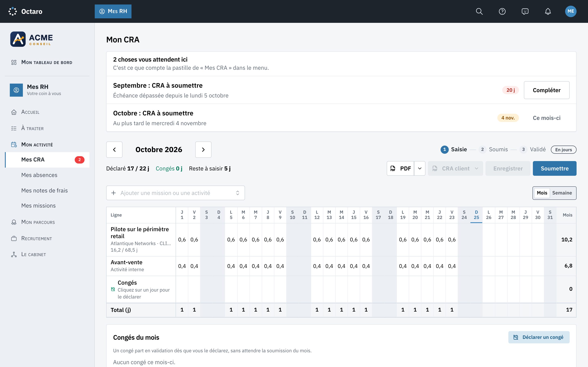The width and height of the screenshot is (588, 367).
Task: Expand the PDF export dropdown arrow
Action: tap(420, 168)
